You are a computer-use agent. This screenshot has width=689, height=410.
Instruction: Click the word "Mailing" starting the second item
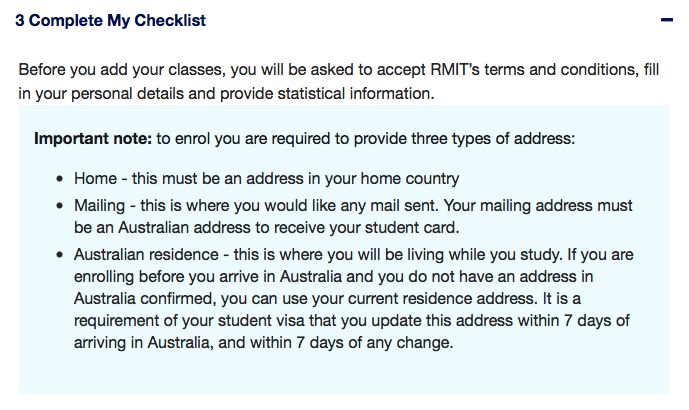(x=99, y=206)
